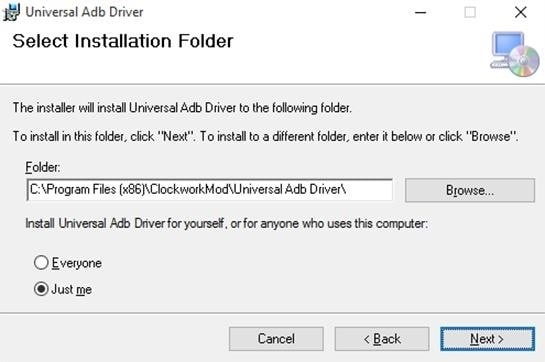Click the installer icon in the title bar
Image resolution: width=545 pixels, height=362 pixels.
coord(11,12)
